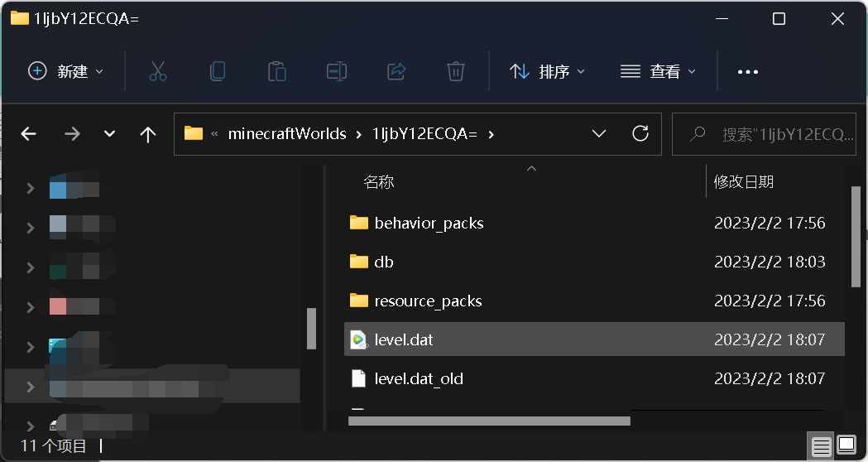Minimize the File Explorer window
Screen dimensions: 868x462
point(722,18)
